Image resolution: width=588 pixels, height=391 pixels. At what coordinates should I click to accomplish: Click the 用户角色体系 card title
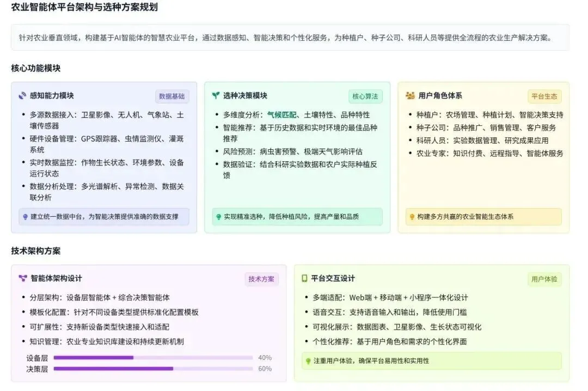pyautogui.click(x=440, y=96)
